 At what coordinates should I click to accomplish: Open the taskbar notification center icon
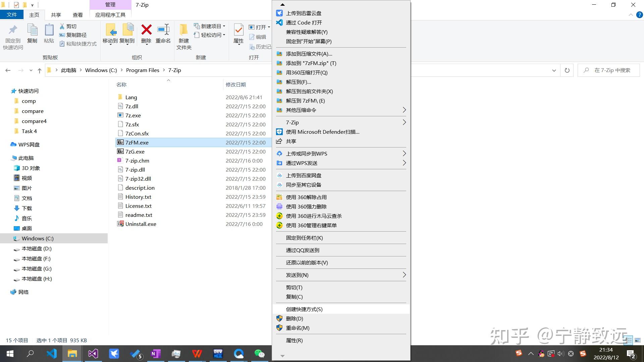631,354
